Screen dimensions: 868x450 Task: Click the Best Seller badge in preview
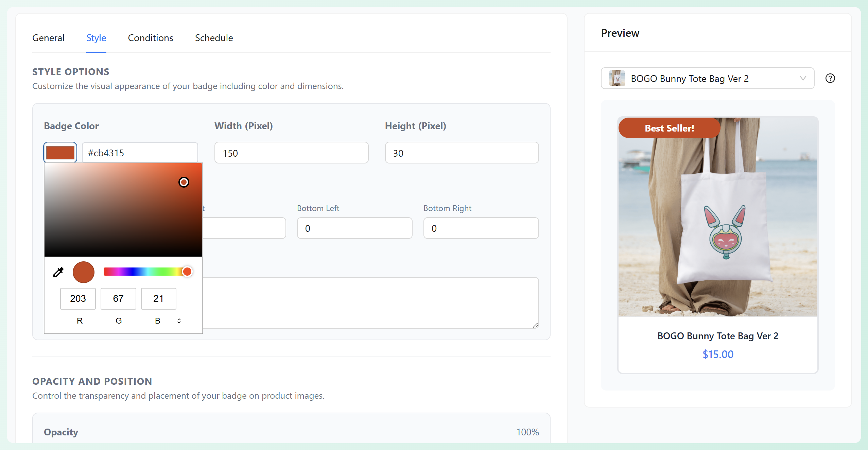669,128
